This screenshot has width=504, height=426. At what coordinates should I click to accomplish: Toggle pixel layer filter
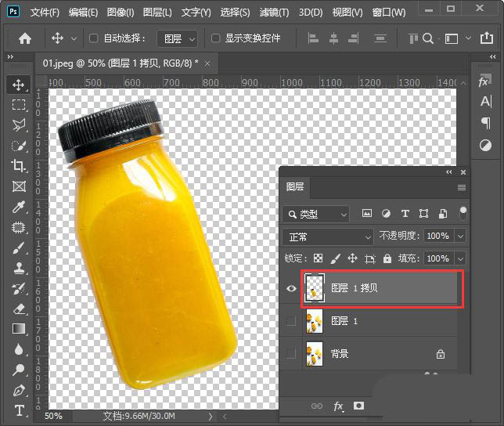coord(367,213)
